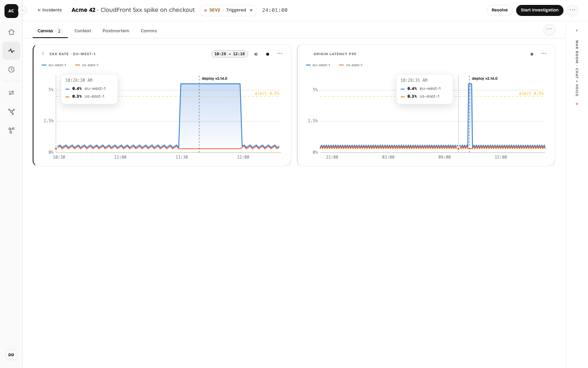Expand the left sidebar chevron
This screenshot has height=368, width=588.
22,10
